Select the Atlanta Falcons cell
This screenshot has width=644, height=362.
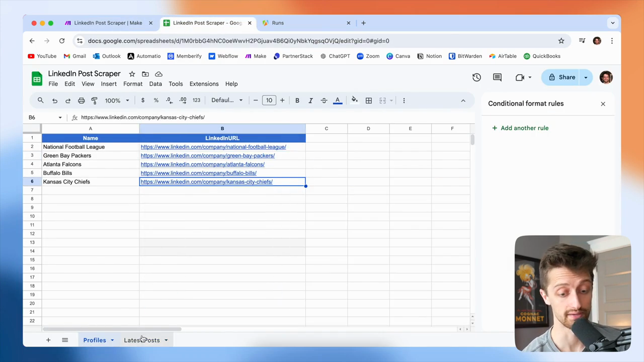91,164
